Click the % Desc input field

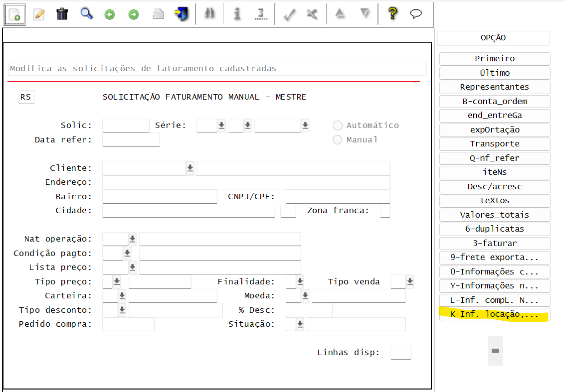click(x=309, y=310)
